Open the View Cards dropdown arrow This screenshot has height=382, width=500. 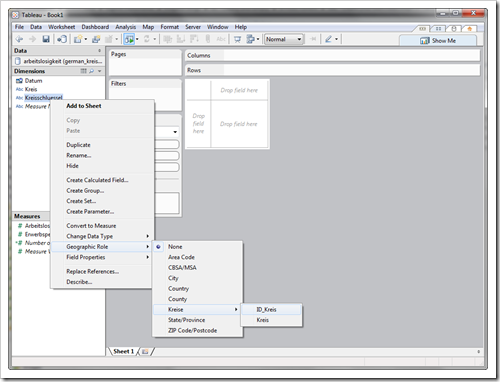click(258, 39)
